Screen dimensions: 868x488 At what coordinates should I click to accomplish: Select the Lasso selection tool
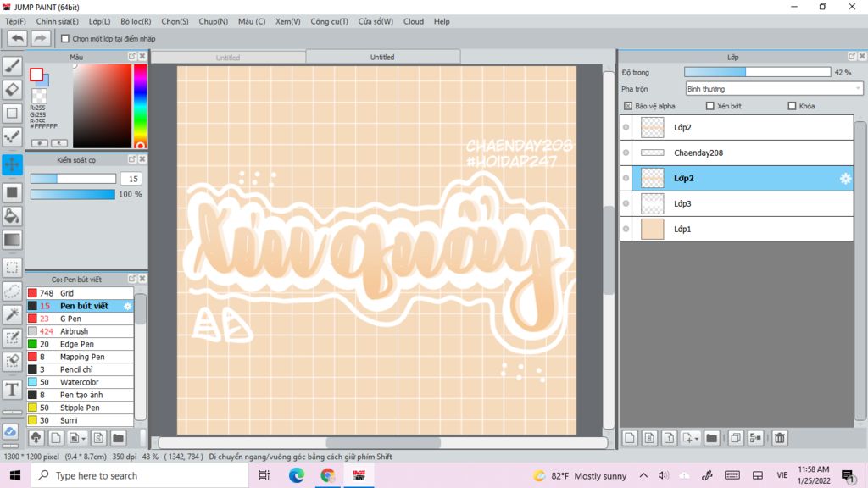click(12, 291)
